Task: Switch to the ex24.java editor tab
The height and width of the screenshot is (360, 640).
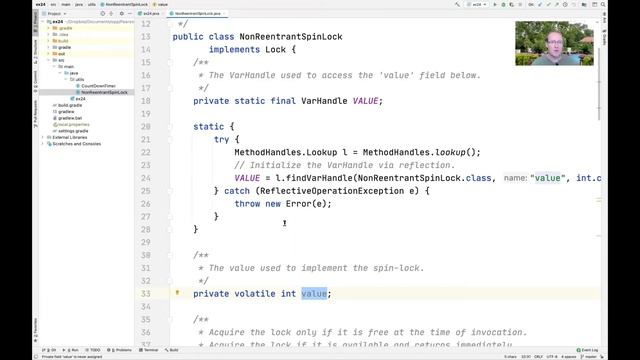Action: (x=150, y=13)
